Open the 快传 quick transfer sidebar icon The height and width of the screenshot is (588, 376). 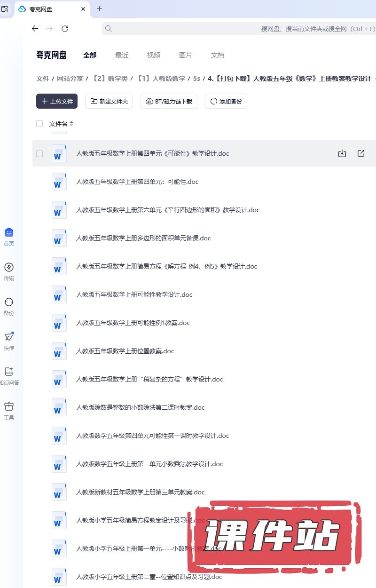coord(9,337)
